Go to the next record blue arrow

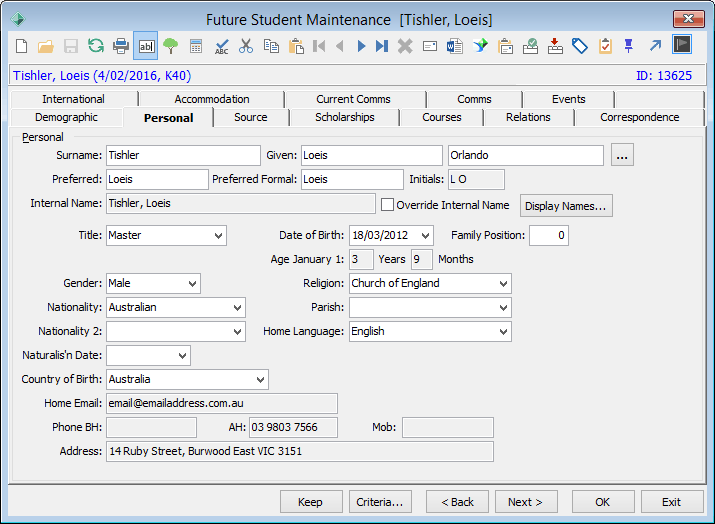(x=361, y=46)
